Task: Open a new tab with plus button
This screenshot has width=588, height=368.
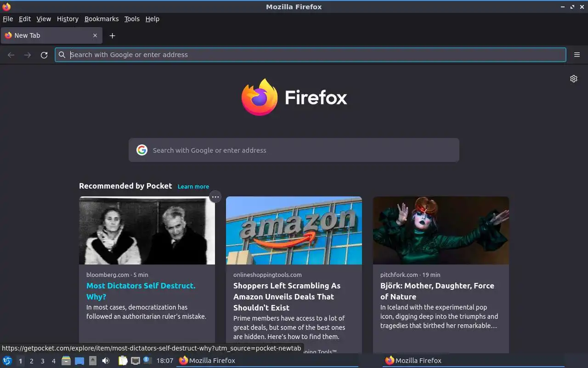Action: coord(112,35)
